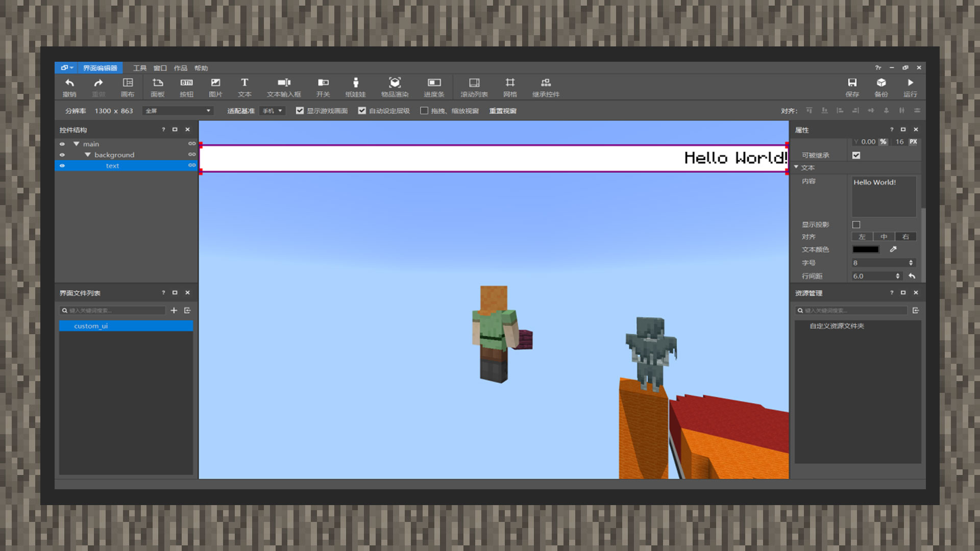The height and width of the screenshot is (551, 980).
Task: Collapse the main tree node
Action: tap(76, 144)
